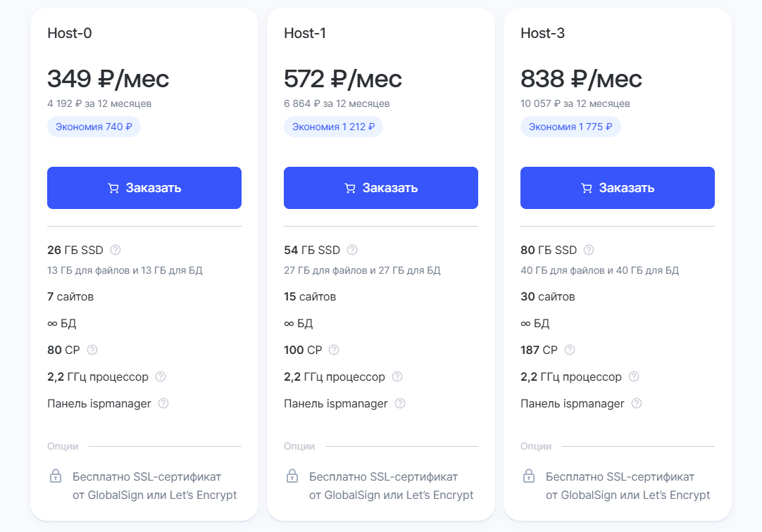Viewport: 762px width, 532px height.
Task: Click lock icon in Host-0 SSL option
Action: (x=56, y=476)
